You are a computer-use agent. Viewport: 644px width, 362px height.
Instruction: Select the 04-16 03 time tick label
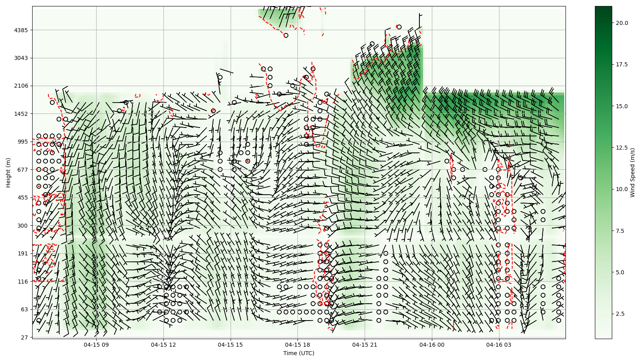coord(499,345)
